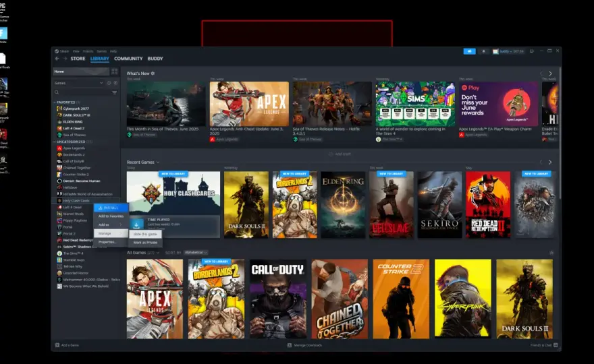Viewport: 594px width, 364px height.
Task: Open Big Picture mode icon
Action: [531, 51]
